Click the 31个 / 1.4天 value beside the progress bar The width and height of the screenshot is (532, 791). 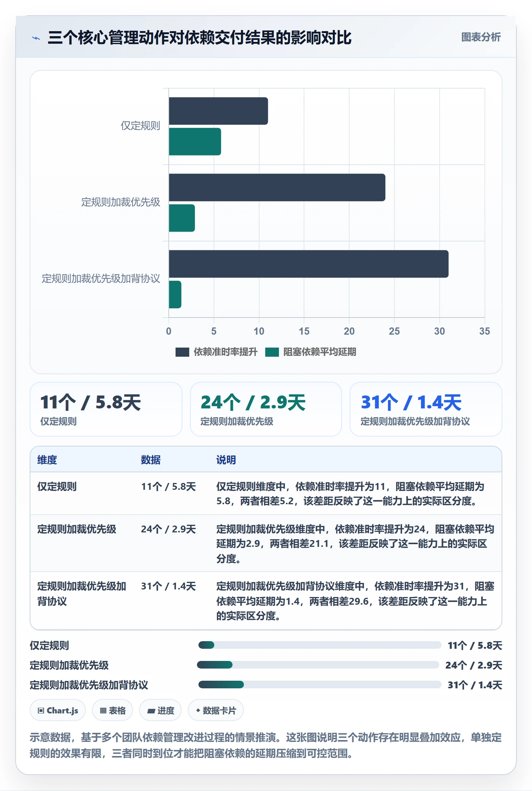pyautogui.click(x=475, y=685)
